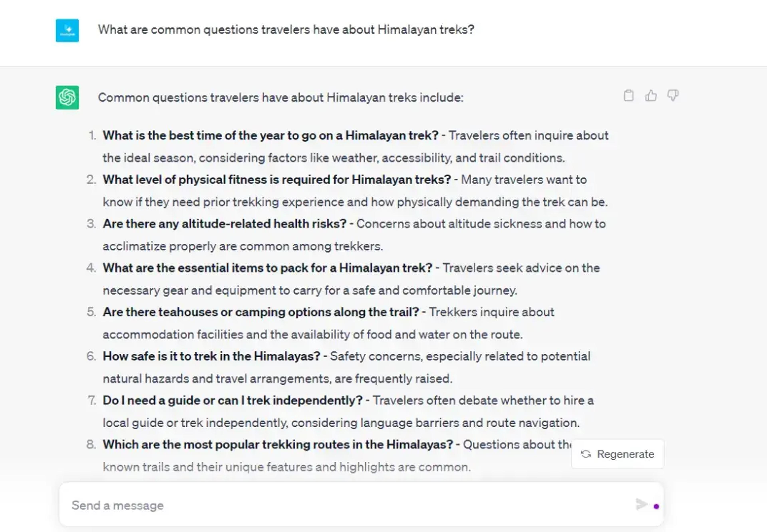Copy the response with clipboard icon
The image size is (767, 532).
[628, 96]
